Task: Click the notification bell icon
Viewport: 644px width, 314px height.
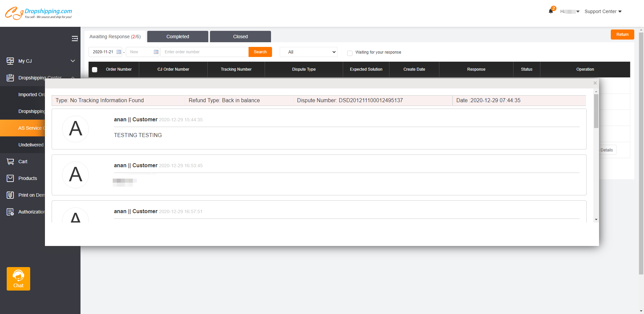Action: [550, 11]
